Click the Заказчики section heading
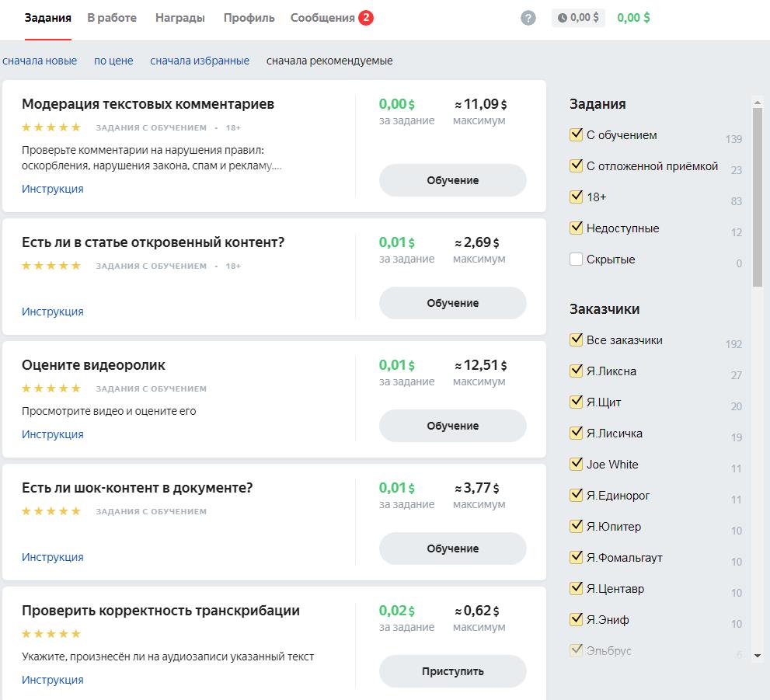 [x=605, y=309]
